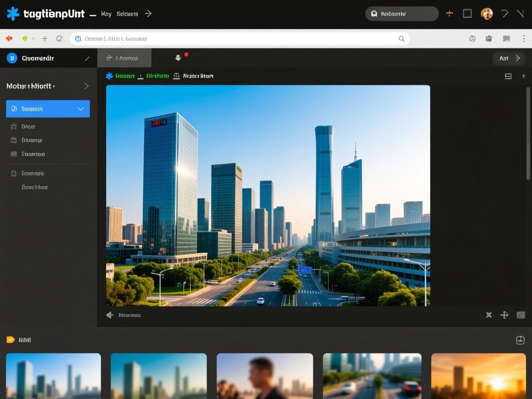This screenshot has height=399, width=532.
Task: Click the back arrow button below preview
Action: (x=109, y=315)
